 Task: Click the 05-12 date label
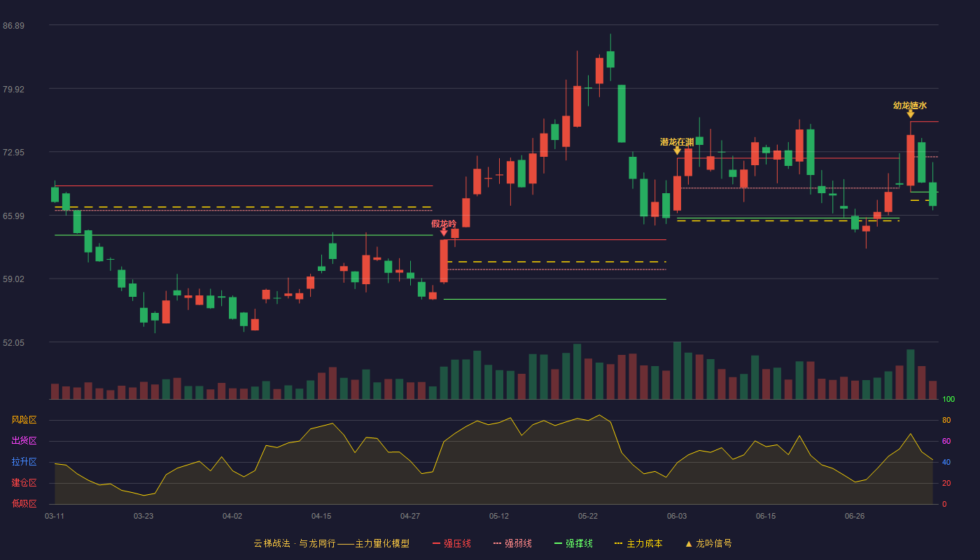tap(499, 517)
